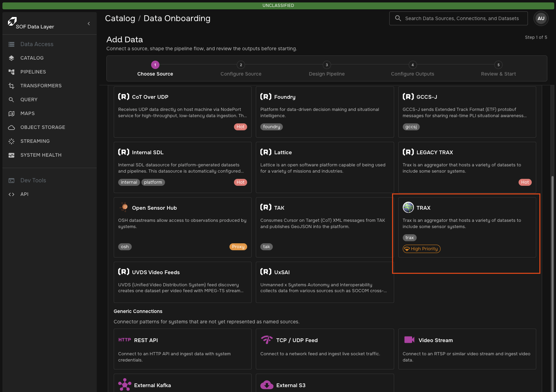Click the Maps icon in sidebar

[x=11, y=113]
